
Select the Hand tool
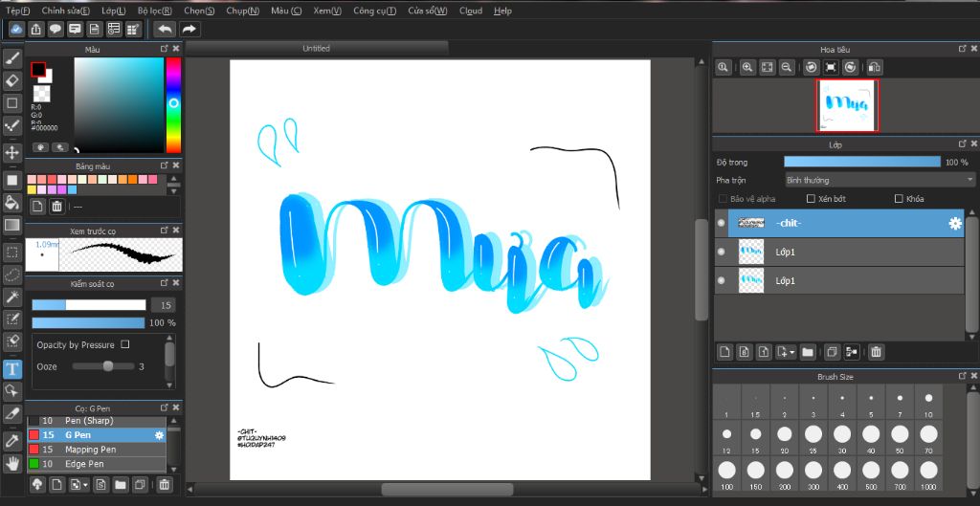pyautogui.click(x=12, y=464)
